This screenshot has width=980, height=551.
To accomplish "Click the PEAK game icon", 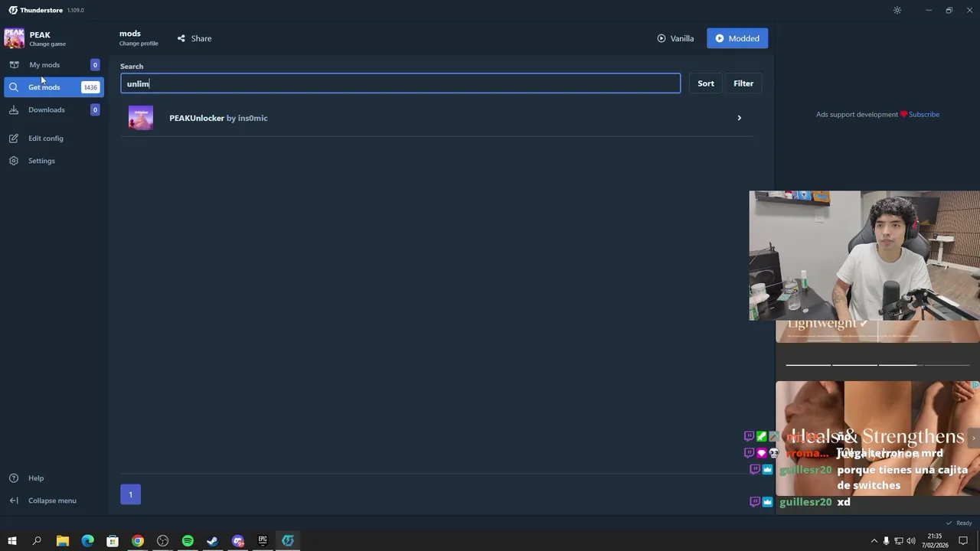I will tap(14, 38).
